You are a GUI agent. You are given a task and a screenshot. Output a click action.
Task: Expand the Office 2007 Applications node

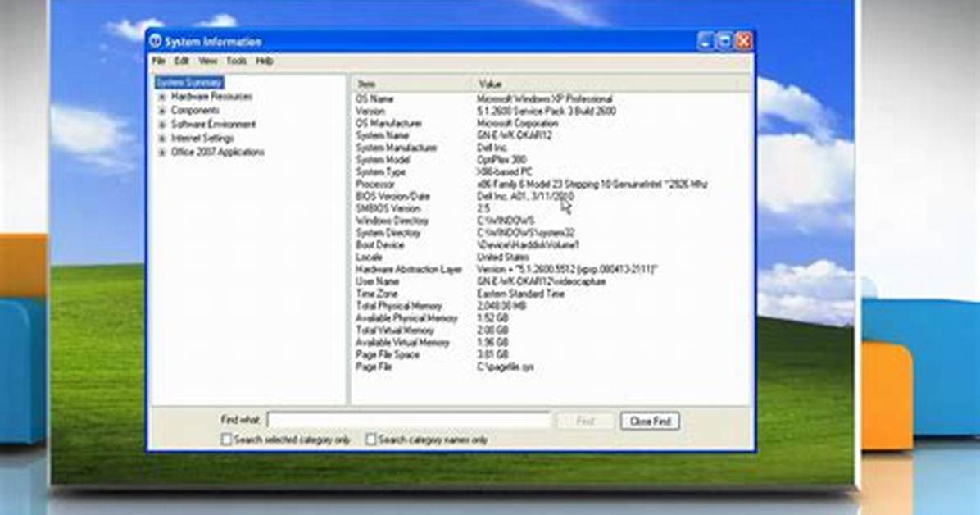[x=162, y=152]
